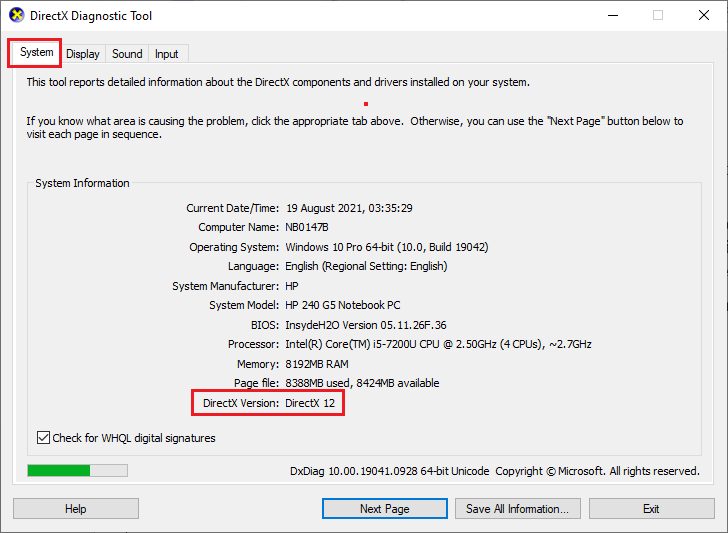Click language value 'English (Regional Setting: English)'
The height and width of the screenshot is (533, 728).
(x=366, y=266)
